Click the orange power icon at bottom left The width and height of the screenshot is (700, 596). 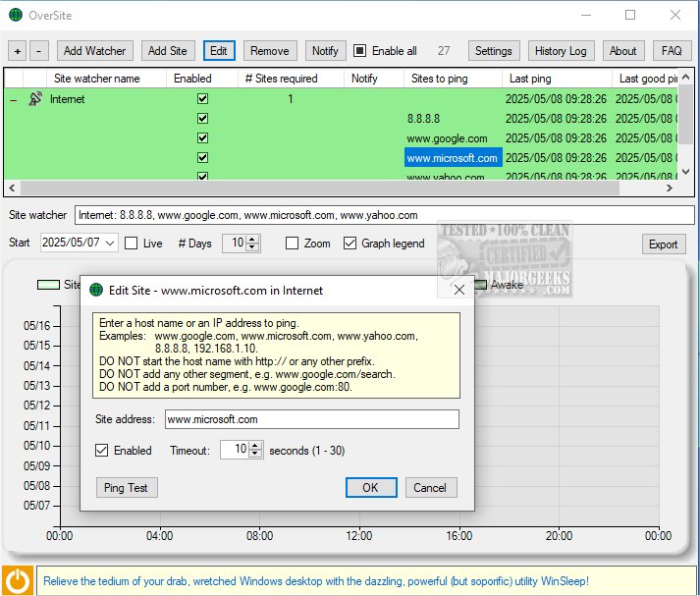[19, 581]
